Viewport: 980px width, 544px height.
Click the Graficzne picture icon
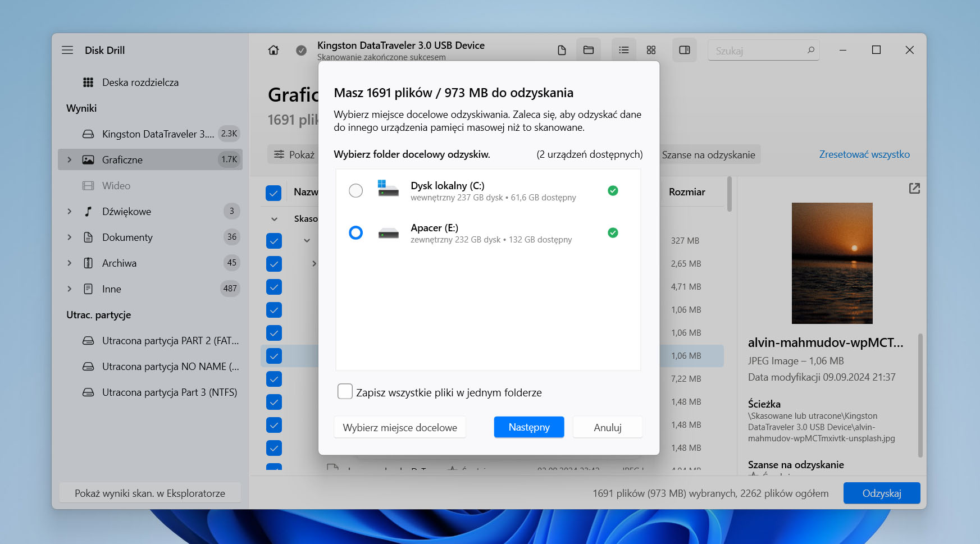pos(88,159)
